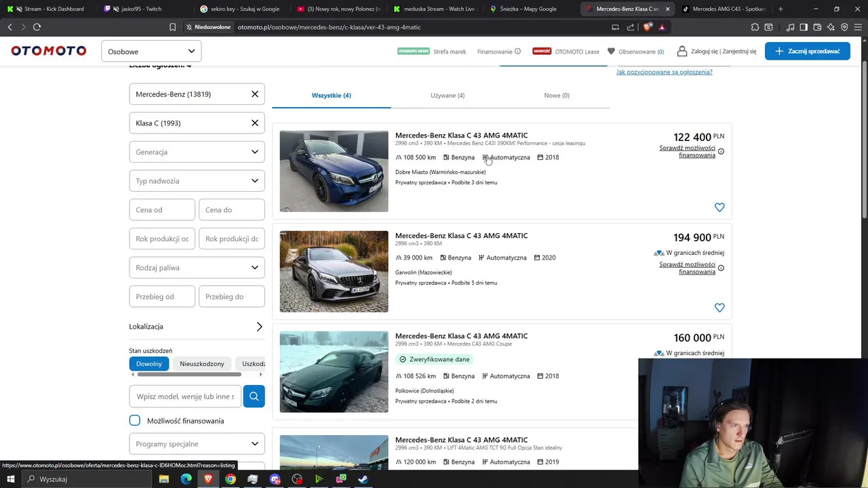Screen dimensions: 868x488
Task: Switch to the Śnieżka Mapy Google browser tab
Action: 528,9
